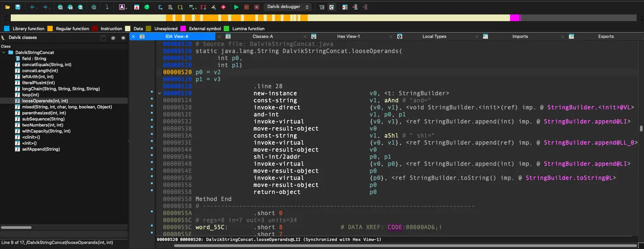Screen dimensions: 644x249
Task: Collapse code fold arrow at address 00000520
Action: (160, 93)
